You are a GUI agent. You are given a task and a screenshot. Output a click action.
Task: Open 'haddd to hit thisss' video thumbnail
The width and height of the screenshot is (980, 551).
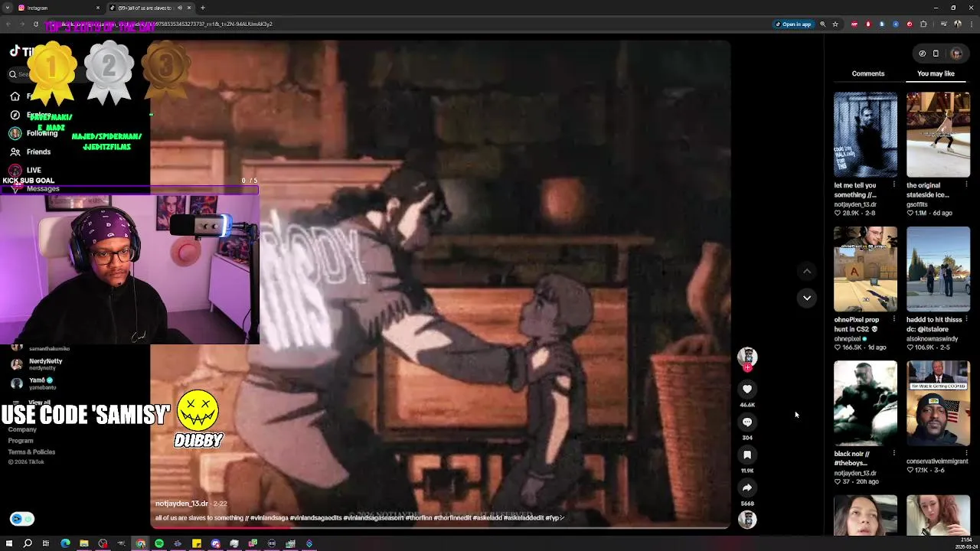tap(938, 269)
